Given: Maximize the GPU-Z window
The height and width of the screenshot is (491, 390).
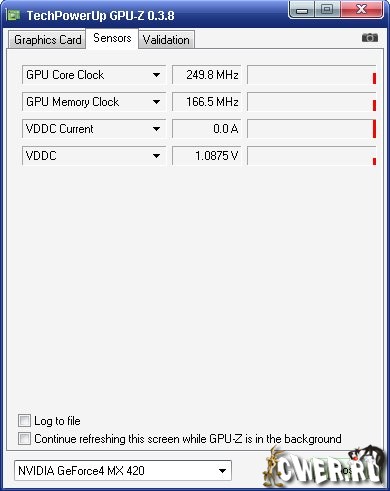Looking at the screenshot, I should tap(327, 10).
